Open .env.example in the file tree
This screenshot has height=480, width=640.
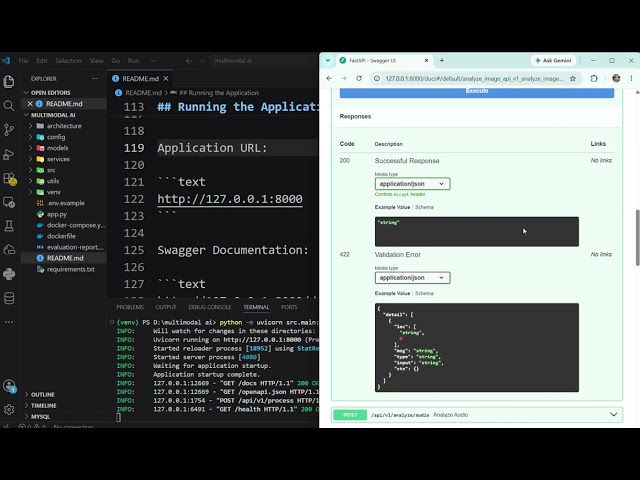pyautogui.click(x=66, y=203)
